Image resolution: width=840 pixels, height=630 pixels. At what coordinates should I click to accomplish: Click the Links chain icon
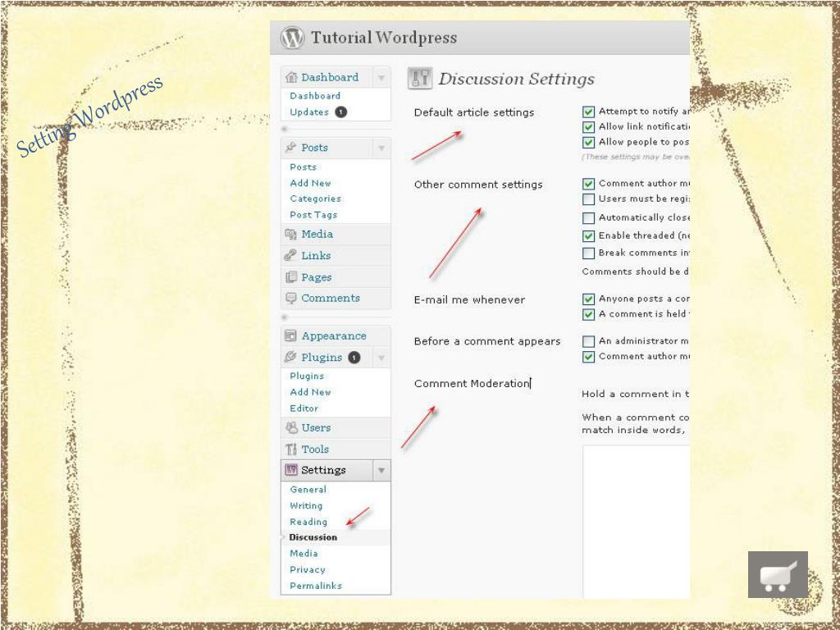point(291,256)
